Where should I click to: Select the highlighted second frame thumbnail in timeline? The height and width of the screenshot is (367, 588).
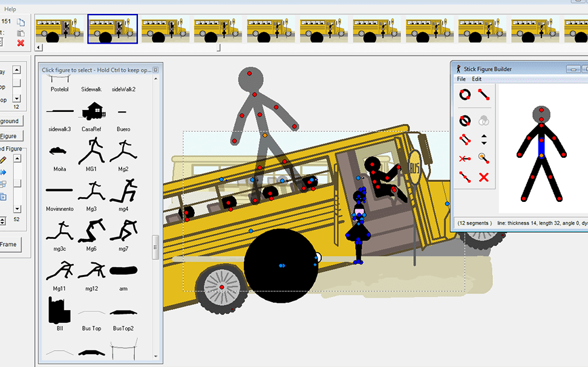click(113, 30)
